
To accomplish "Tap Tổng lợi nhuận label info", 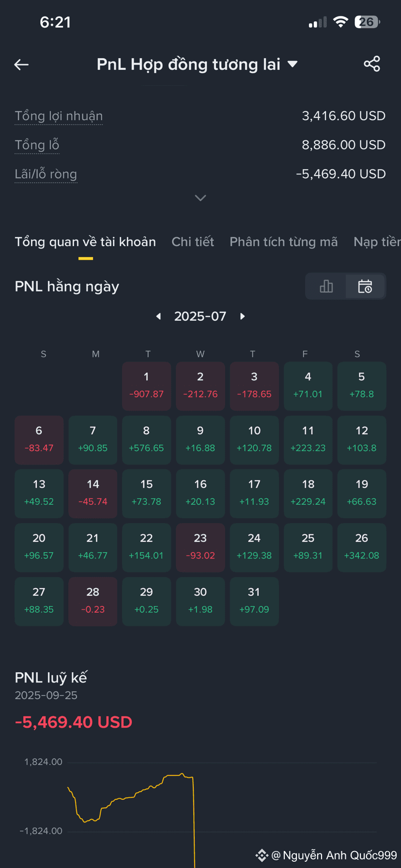I will pyautogui.click(x=59, y=116).
